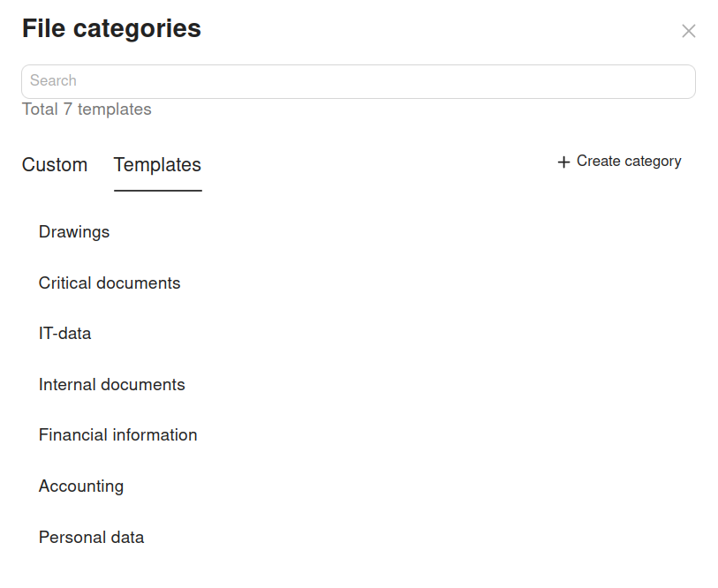This screenshot has width=718, height=588.
Task: Choose the first template in the list
Action: [74, 232]
